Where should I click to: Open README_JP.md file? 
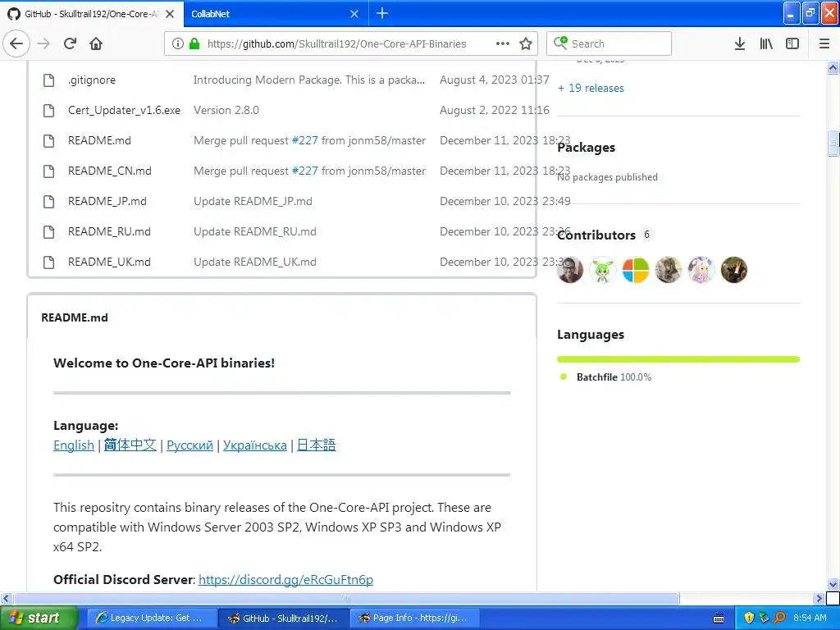[107, 202]
